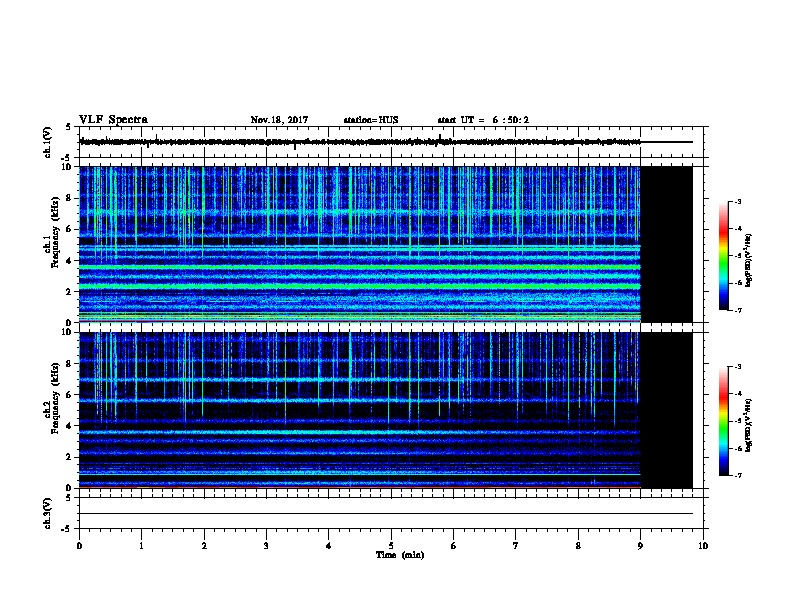Click the "10" kHz tick of ch.2 spectrogram
This screenshot has width=792, height=612.
pyautogui.click(x=67, y=332)
